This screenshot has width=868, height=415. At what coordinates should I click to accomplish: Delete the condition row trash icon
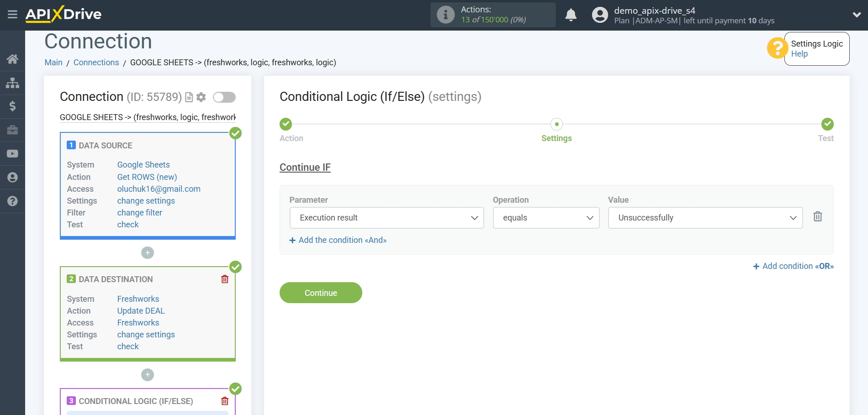(818, 216)
